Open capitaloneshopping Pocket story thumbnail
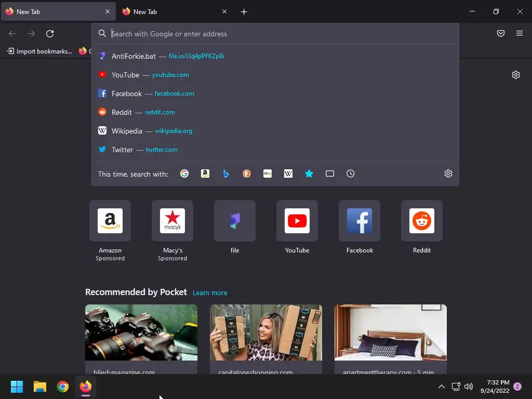This screenshot has height=399, width=532. (266, 332)
